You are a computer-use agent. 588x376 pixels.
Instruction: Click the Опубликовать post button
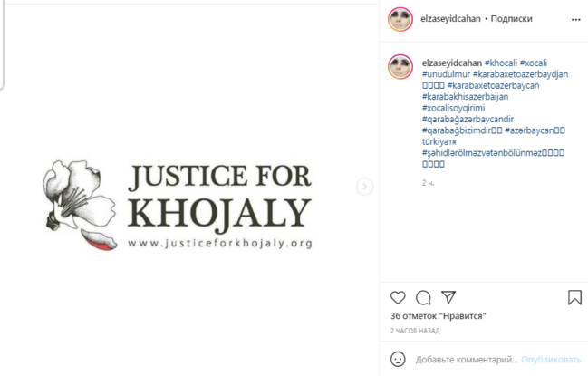tap(551, 360)
